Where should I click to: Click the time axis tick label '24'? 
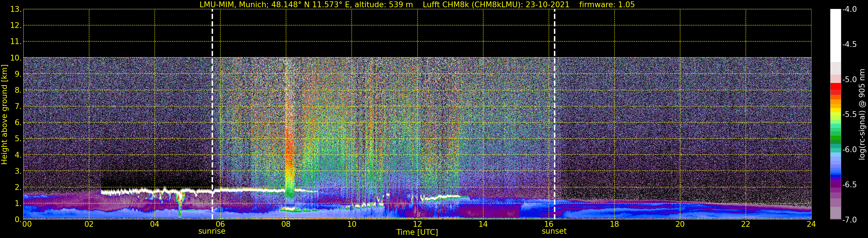[x=811, y=224]
